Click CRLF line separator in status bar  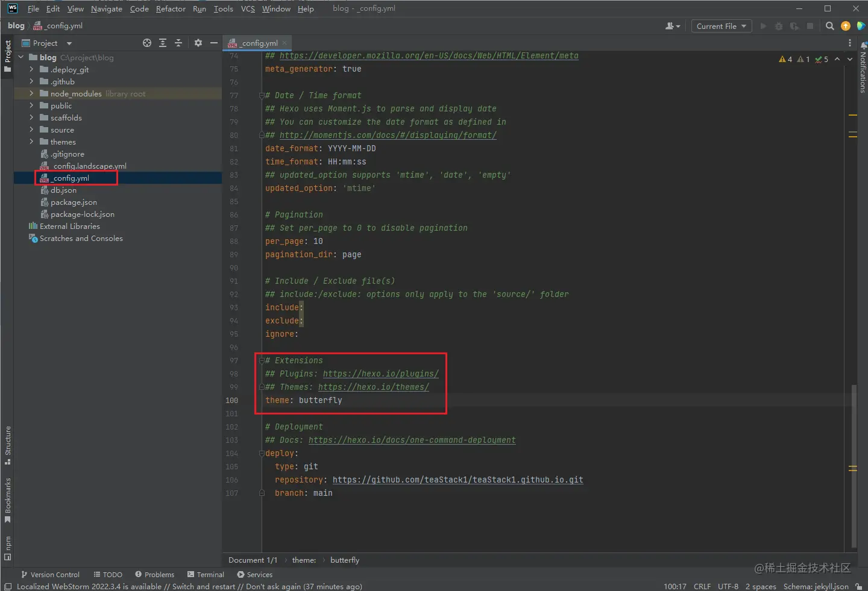pyautogui.click(x=702, y=586)
